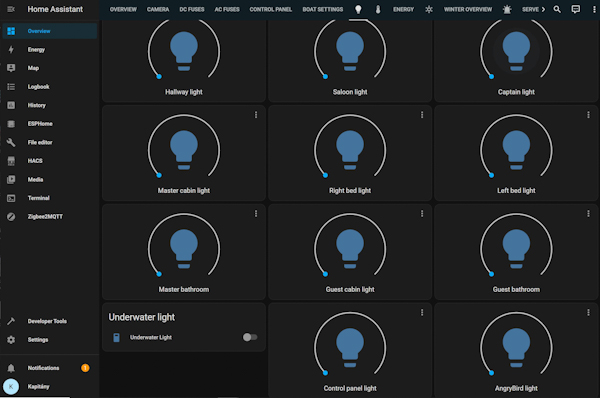Click the Notifications badge count

click(x=85, y=368)
